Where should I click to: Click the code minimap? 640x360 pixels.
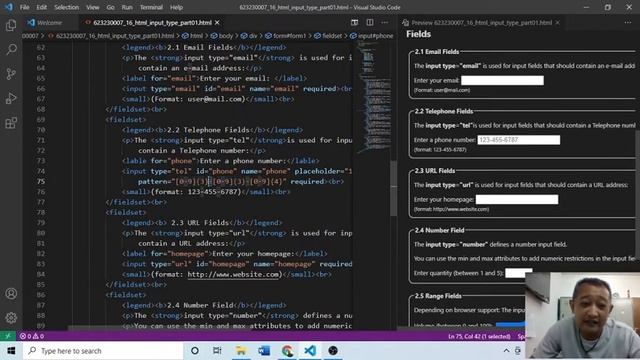[x=373, y=98]
